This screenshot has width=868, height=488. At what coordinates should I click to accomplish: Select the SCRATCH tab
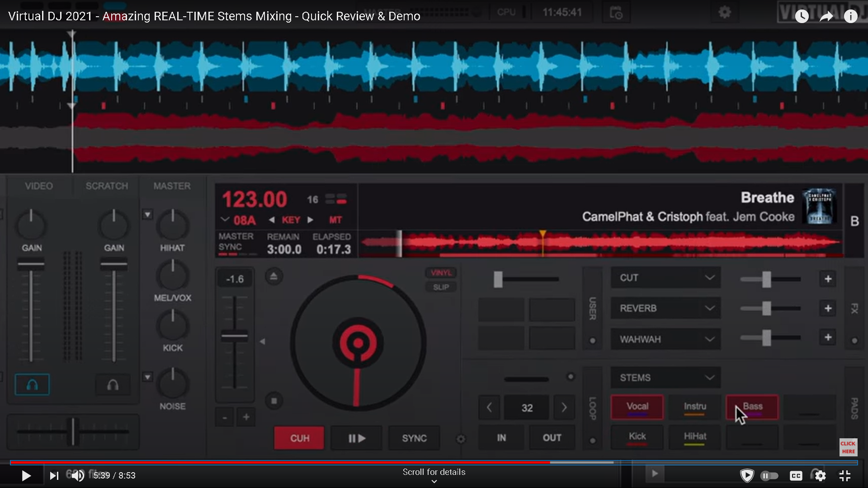(x=107, y=186)
